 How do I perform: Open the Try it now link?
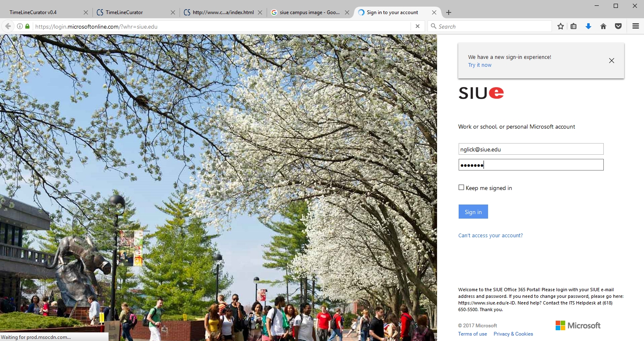(480, 65)
